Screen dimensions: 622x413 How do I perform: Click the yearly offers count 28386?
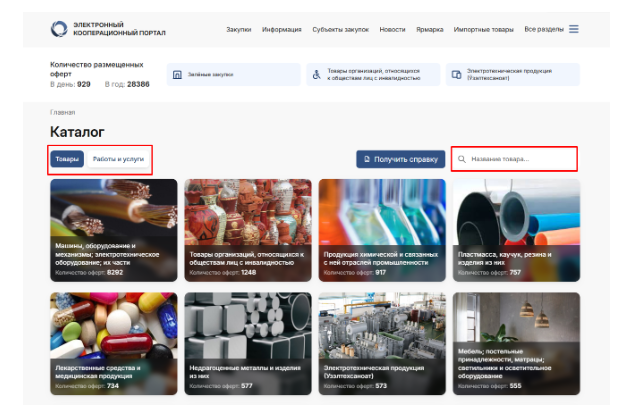coord(138,84)
